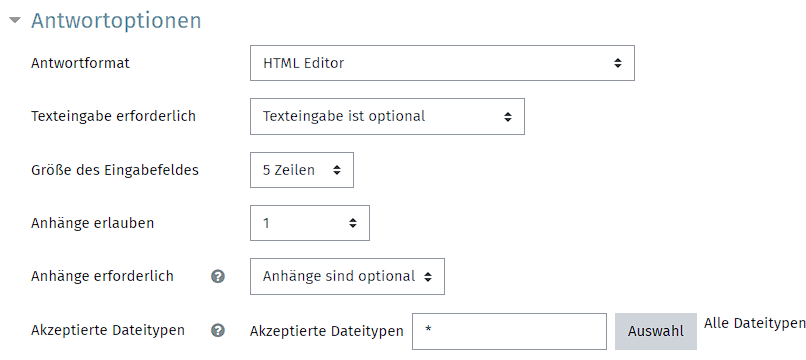Image resolution: width=806 pixels, height=360 pixels.
Task: Collapse the Antwortoptionen section triangle
Action: tap(15, 21)
